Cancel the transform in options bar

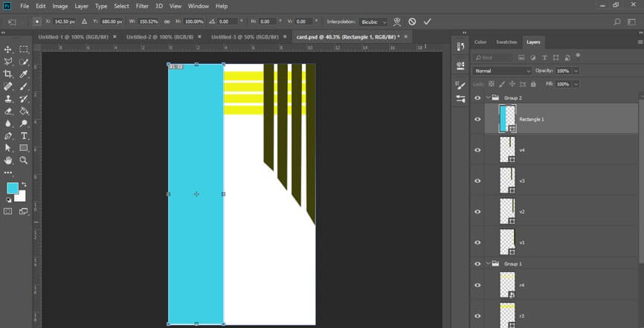(412, 22)
